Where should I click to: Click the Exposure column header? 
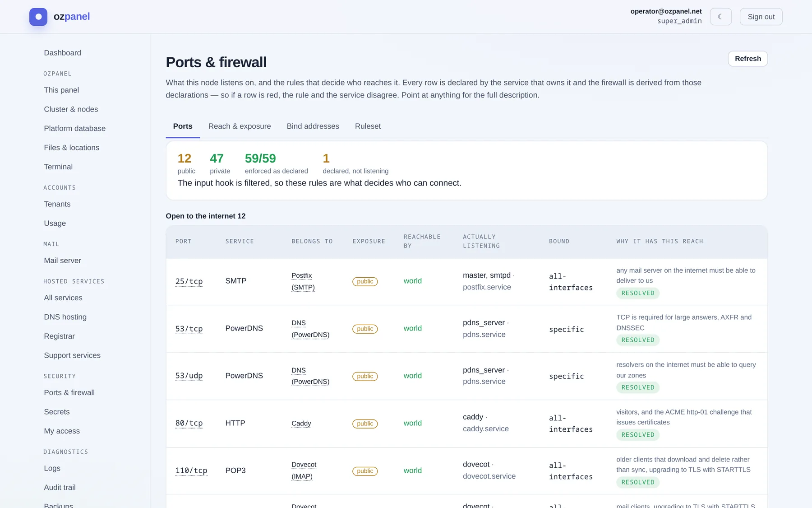click(369, 242)
